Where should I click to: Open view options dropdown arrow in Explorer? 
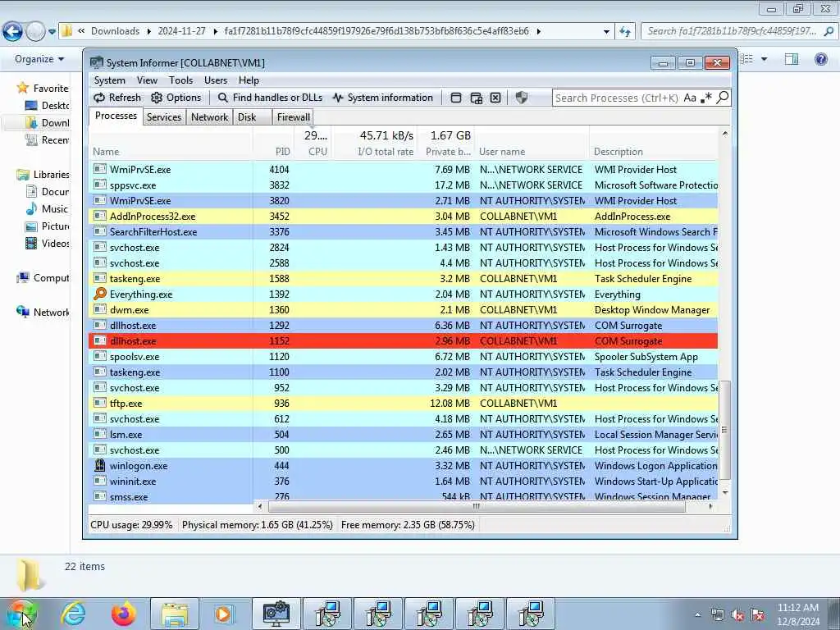pos(764,59)
